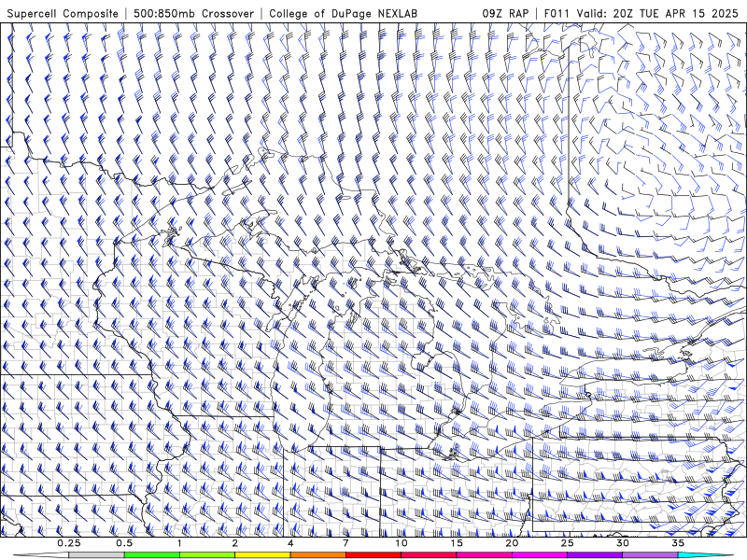Click the 2 color scale label
Image resolution: width=747 pixels, height=560 pixels.
pyautogui.click(x=235, y=543)
